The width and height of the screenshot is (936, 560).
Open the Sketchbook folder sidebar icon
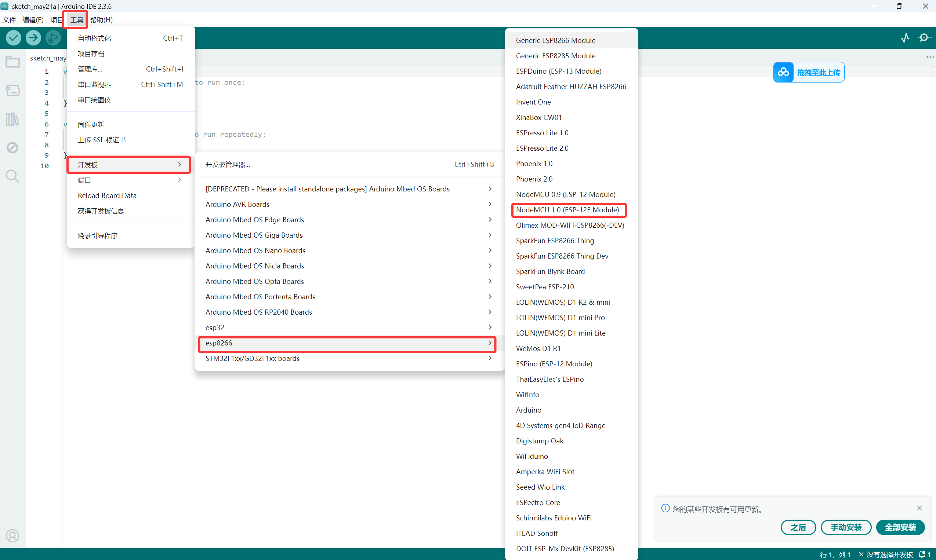point(12,62)
